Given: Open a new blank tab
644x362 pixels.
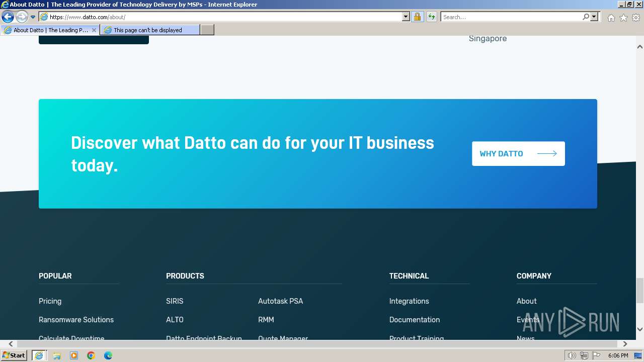Looking at the screenshot, I should (207, 30).
